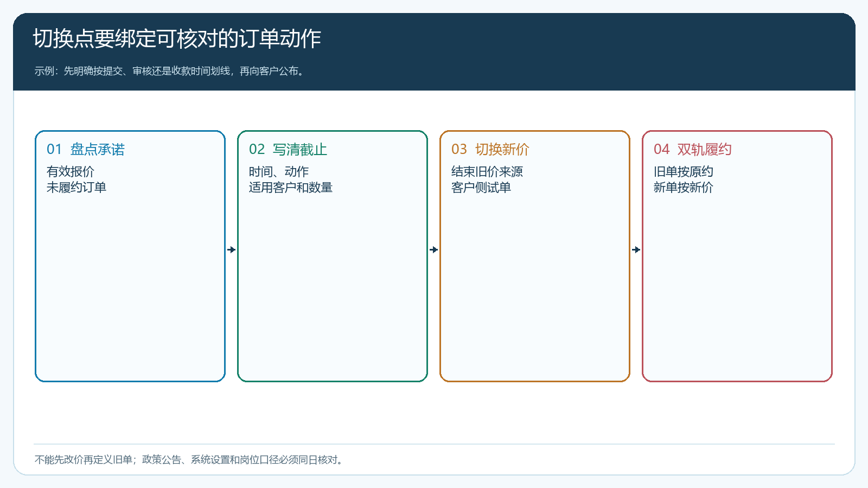This screenshot has height=488, width=868.
Task: Click the arrow between steps 02 and 03
Action: point(434,250)
